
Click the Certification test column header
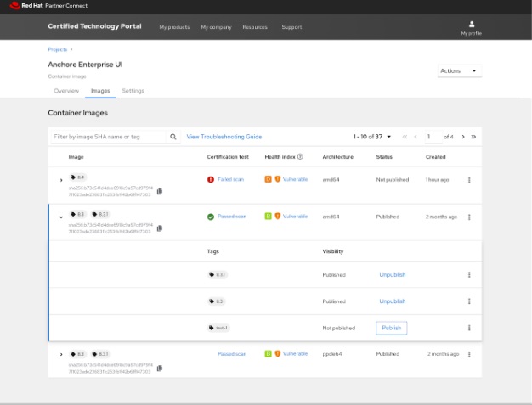[228, 157]
